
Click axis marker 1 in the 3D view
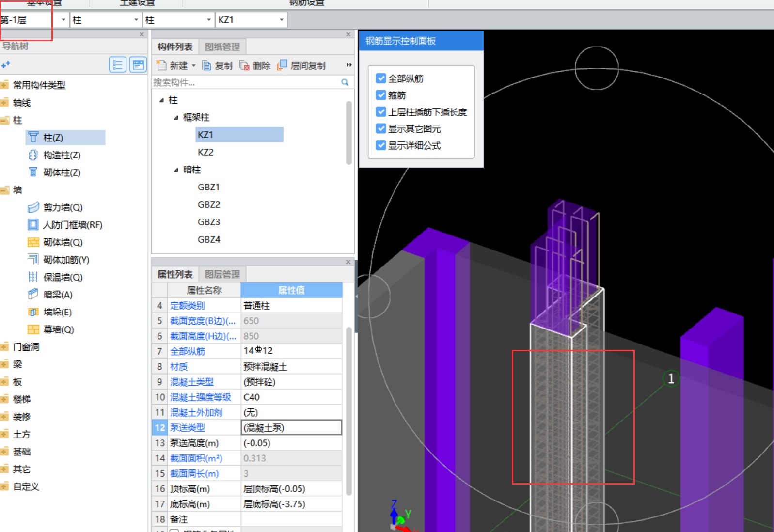[671, 378]
